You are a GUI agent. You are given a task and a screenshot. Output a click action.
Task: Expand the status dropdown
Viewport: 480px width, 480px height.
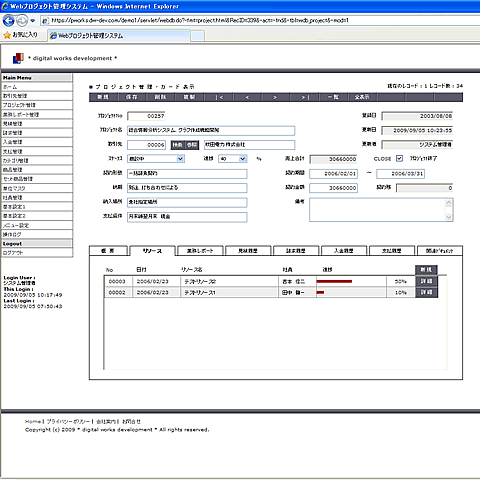coord(180,159)
